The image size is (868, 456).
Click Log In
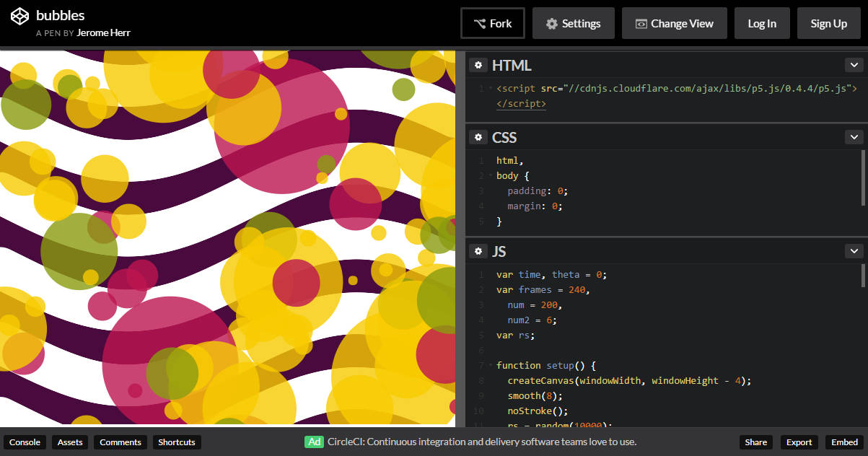pos(762,23)
